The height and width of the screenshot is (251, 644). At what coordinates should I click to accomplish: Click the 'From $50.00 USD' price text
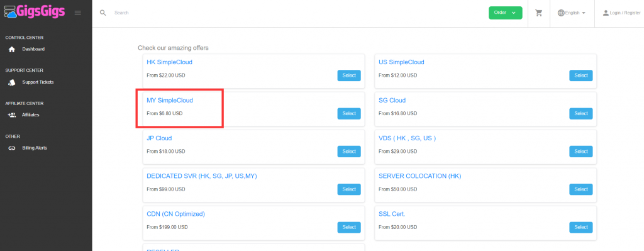(x=397, y=189)
